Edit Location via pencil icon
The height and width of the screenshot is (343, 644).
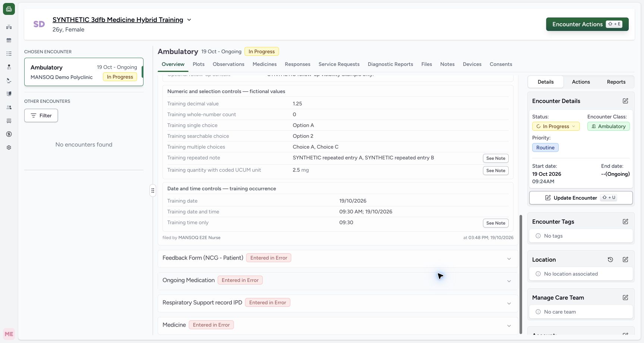(x=625, y=260)
